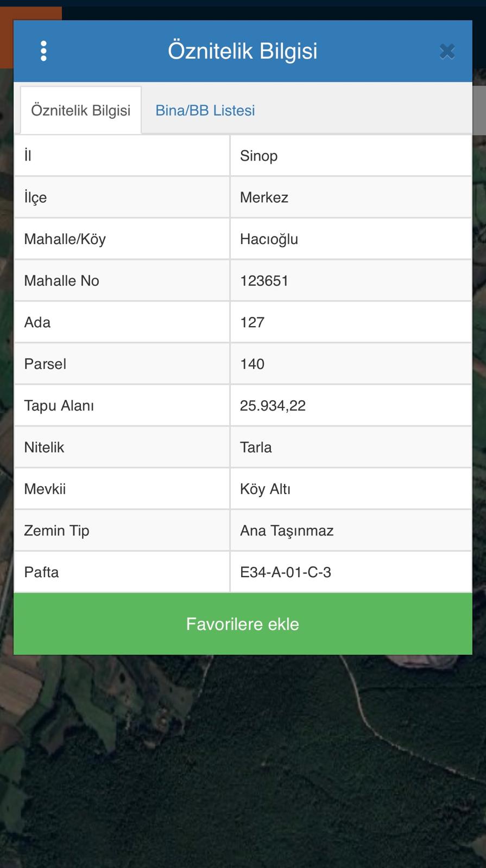Click the Parsel value 140
Viewport: 486px width, 868px height.
click(x=252, y=364)
